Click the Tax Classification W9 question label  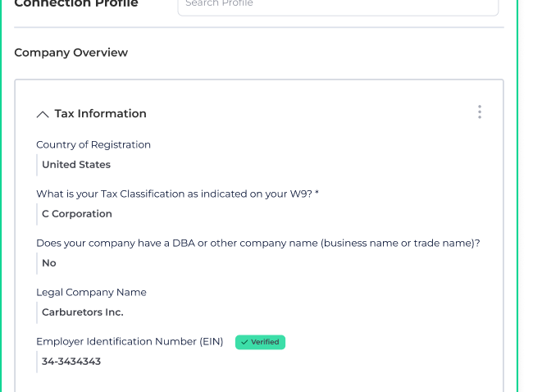174,194
